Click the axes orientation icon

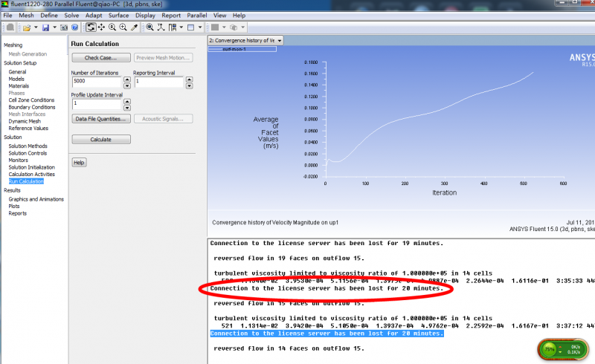click(x=161, y=27)
